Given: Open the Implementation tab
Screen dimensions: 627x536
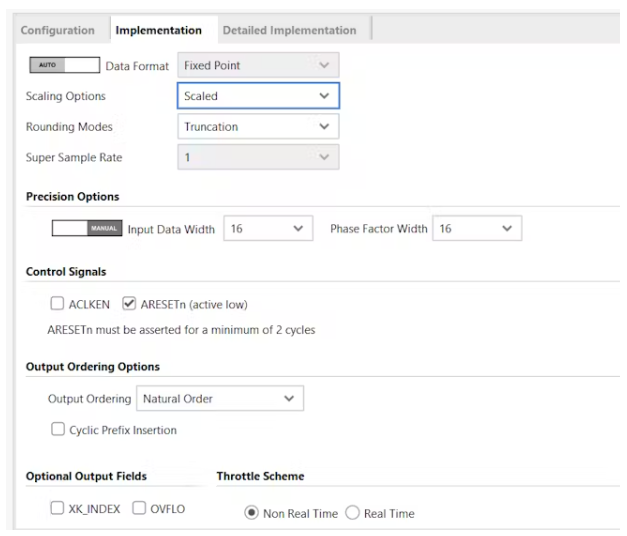Looking at the screenshot, I should coord(158,30).
